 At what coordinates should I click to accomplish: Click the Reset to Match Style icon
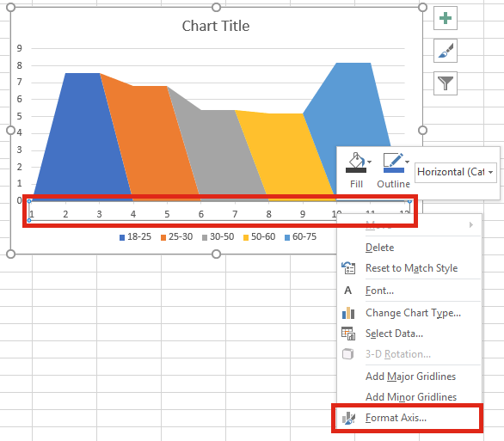pos(348,268)
